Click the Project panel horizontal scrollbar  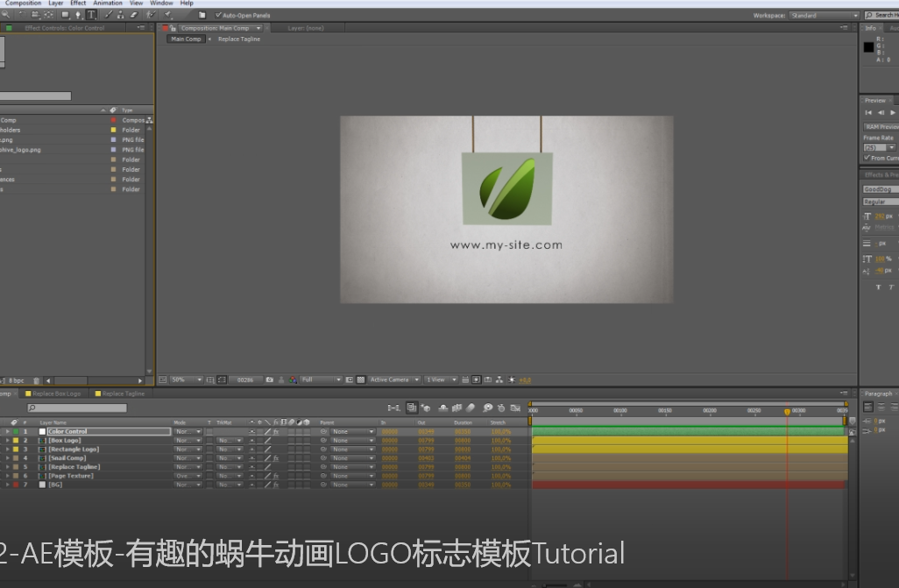coord(95,380)
